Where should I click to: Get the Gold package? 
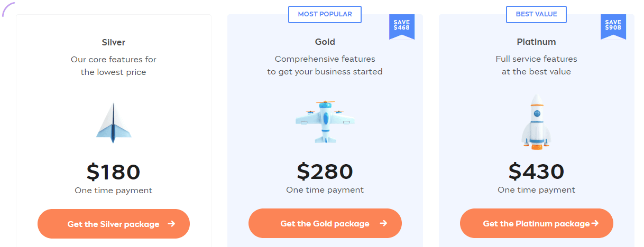[325, 224]
